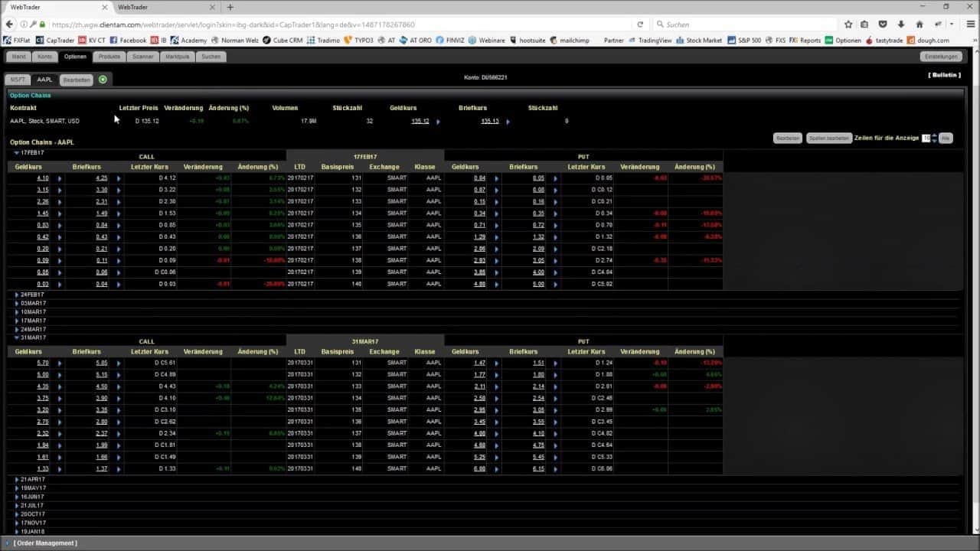Switch to second WebTrader browser tab
980x551 pixels.
coord(165,7)
